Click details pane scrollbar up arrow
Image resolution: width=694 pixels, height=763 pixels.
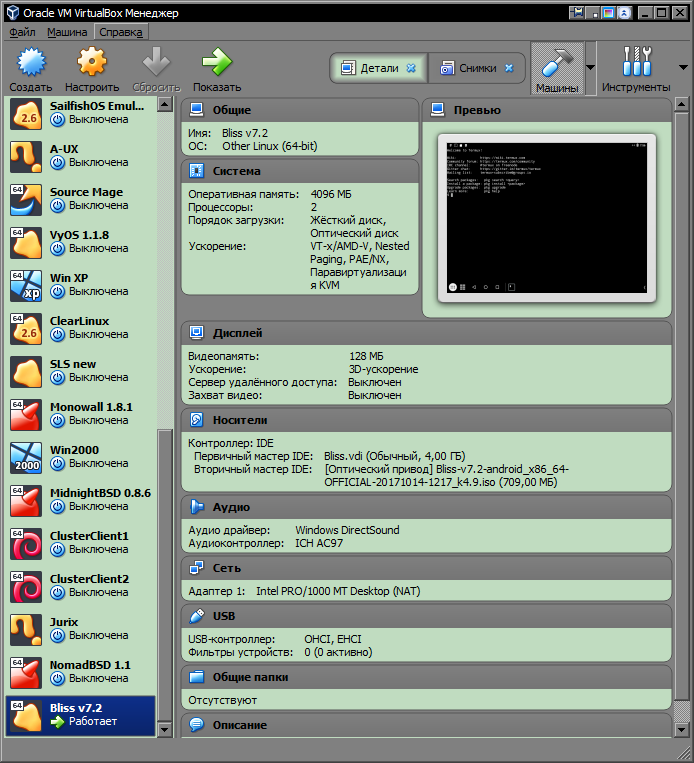coord(681,105)
